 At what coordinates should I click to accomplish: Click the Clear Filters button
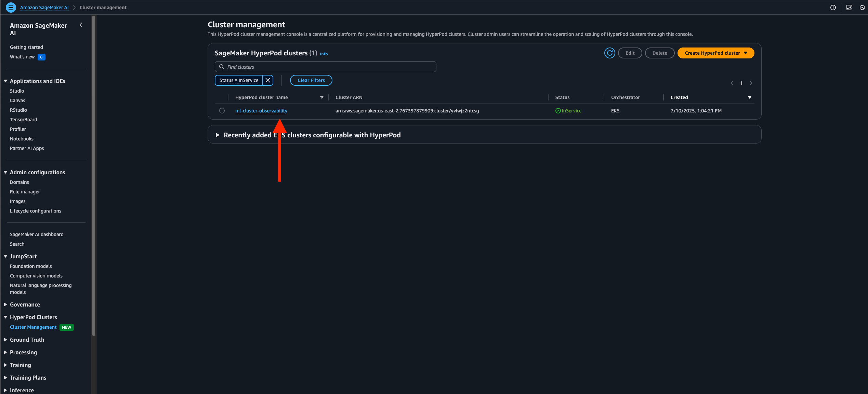pyautogui.click(x=311, y=80)
